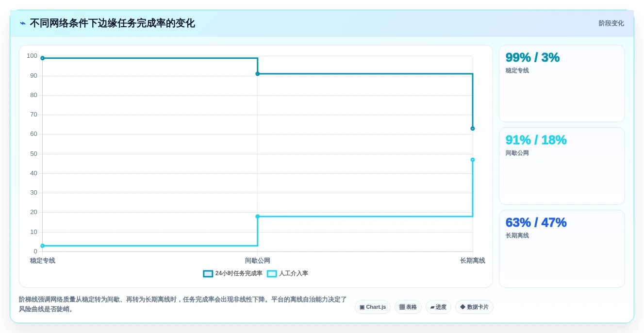Screen dimensions: 644x333
Task: Click the completion-rate point at 长期离线 (63)
Action: 473,129
